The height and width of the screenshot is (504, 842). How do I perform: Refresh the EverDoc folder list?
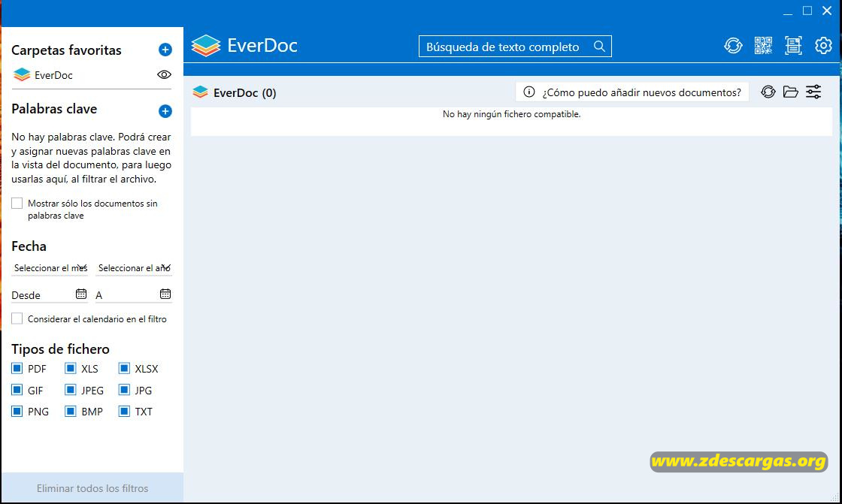(x=768, y=92)
